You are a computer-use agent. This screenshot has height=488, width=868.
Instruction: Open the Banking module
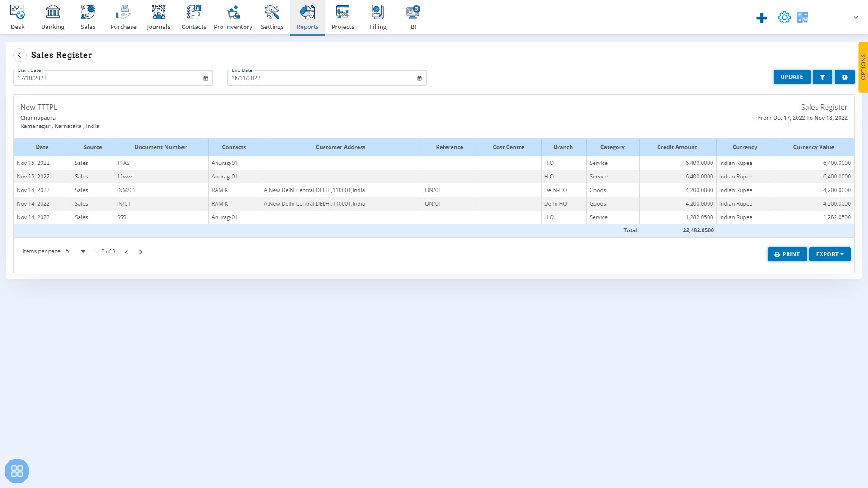53,17
